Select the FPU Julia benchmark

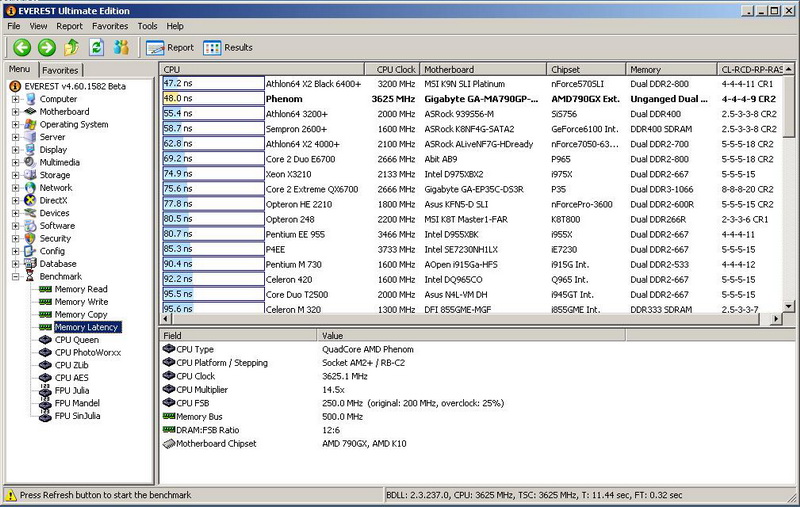[x=72, y=391]
